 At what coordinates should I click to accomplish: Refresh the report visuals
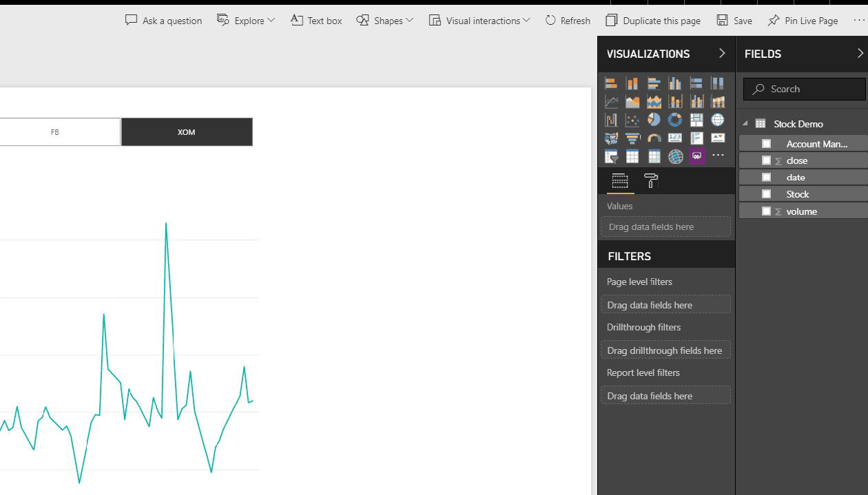pyautogui.click(x=568, y=21)
